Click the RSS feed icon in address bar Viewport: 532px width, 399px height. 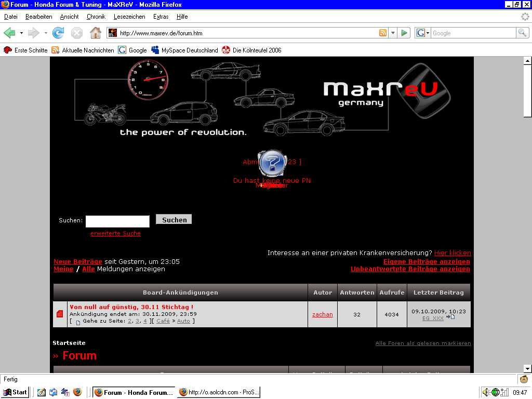[383, 33]
